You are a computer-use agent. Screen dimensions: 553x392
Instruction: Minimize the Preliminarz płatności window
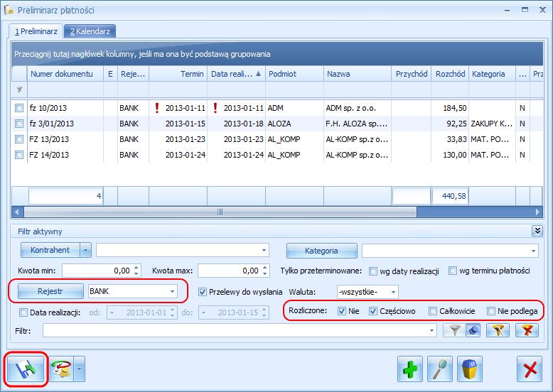tap(508, 10)
